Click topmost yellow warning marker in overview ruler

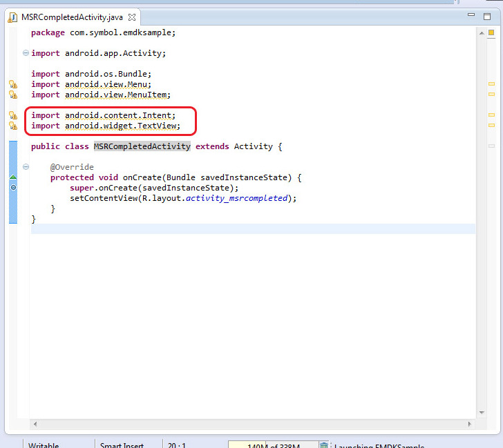[x=492, y=84]
